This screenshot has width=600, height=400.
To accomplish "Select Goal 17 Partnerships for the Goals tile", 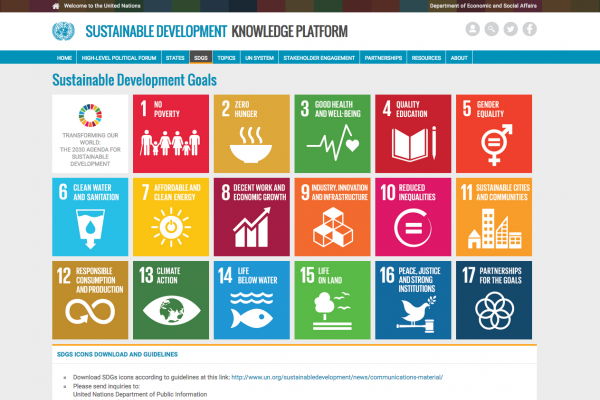I will click(x=494, y=300).
